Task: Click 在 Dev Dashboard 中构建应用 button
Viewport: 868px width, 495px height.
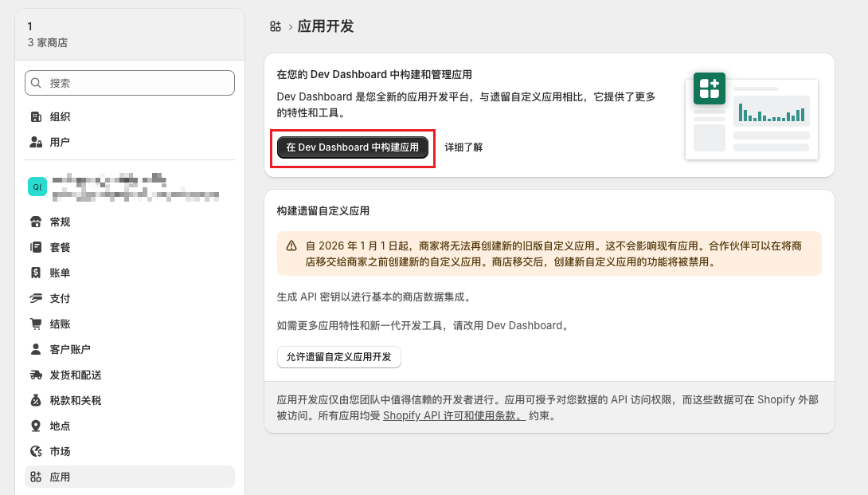Action: click(353, 147)
